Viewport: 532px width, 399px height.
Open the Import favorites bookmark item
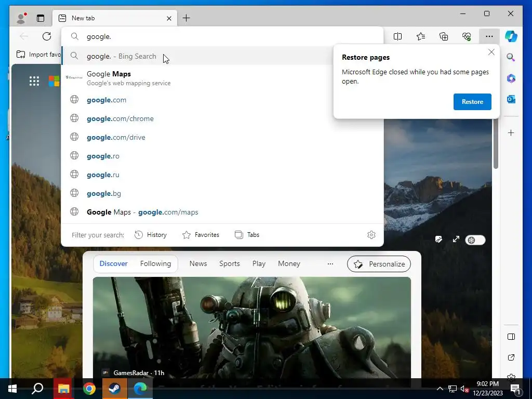click(38, 54)
